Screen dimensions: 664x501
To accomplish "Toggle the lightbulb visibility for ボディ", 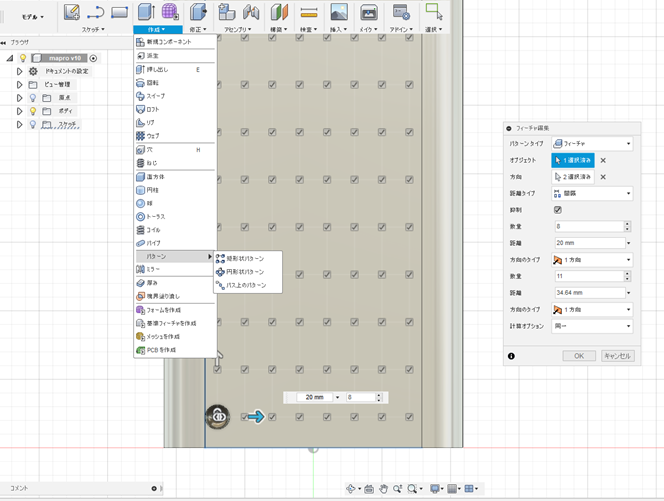I will coord(33,111).
